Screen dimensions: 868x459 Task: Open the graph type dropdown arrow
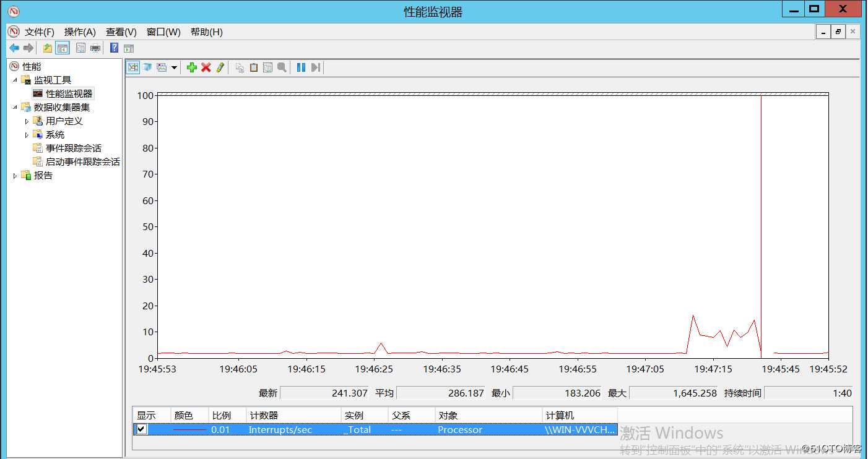click(175, 67)
